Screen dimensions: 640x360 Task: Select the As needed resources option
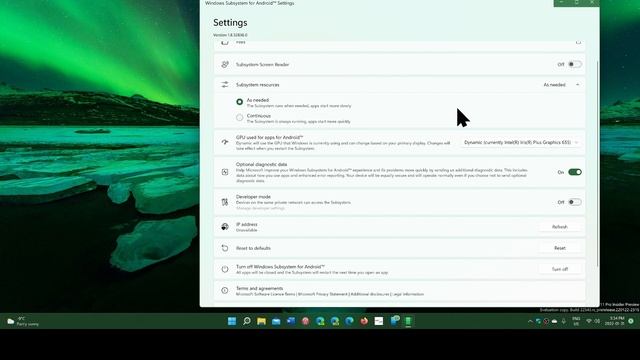pyautogui.click(x=240, y=102)
